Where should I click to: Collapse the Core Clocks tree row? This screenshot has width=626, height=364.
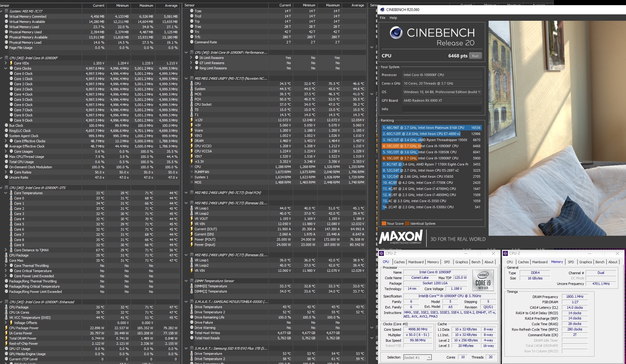pyautogui.click(x=6, y=68)
